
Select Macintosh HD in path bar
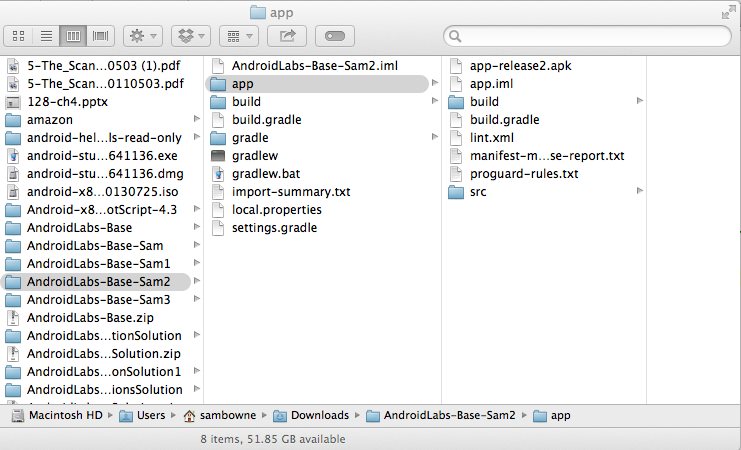(58, 415)
